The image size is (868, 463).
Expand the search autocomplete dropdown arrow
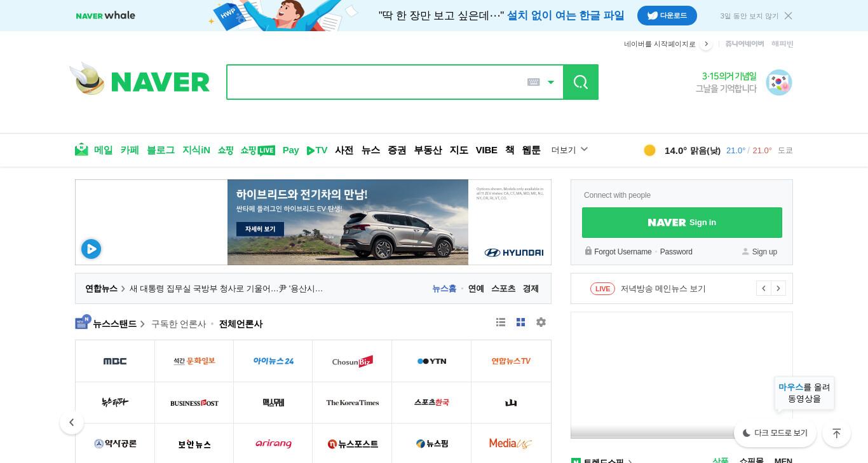551,82
